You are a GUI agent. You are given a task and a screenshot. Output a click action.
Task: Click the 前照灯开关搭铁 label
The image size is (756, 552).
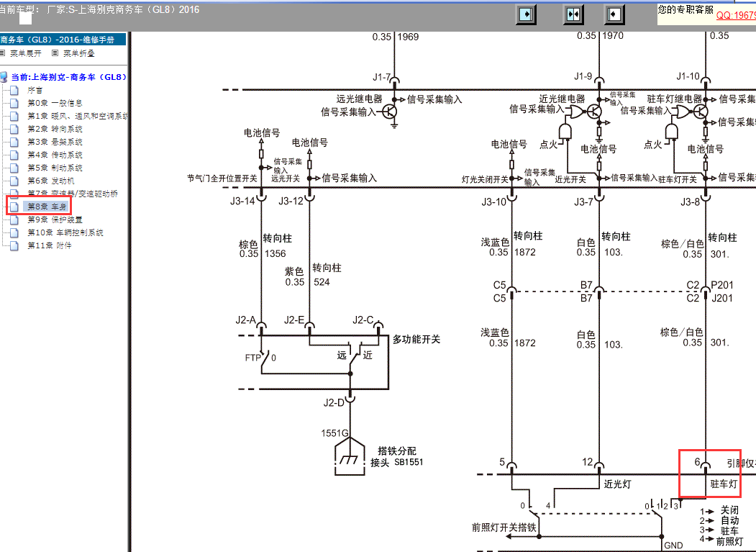504,528
